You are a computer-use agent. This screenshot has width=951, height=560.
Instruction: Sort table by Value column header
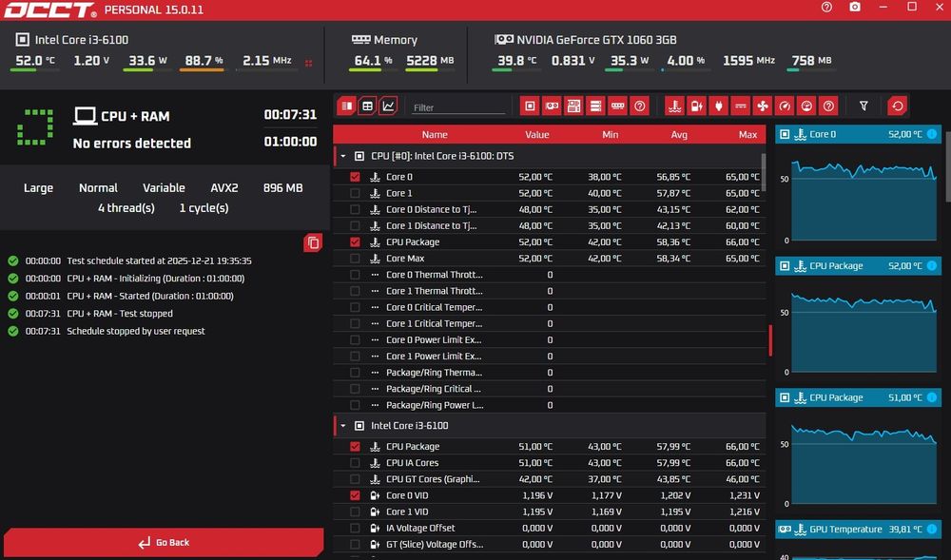536,135
